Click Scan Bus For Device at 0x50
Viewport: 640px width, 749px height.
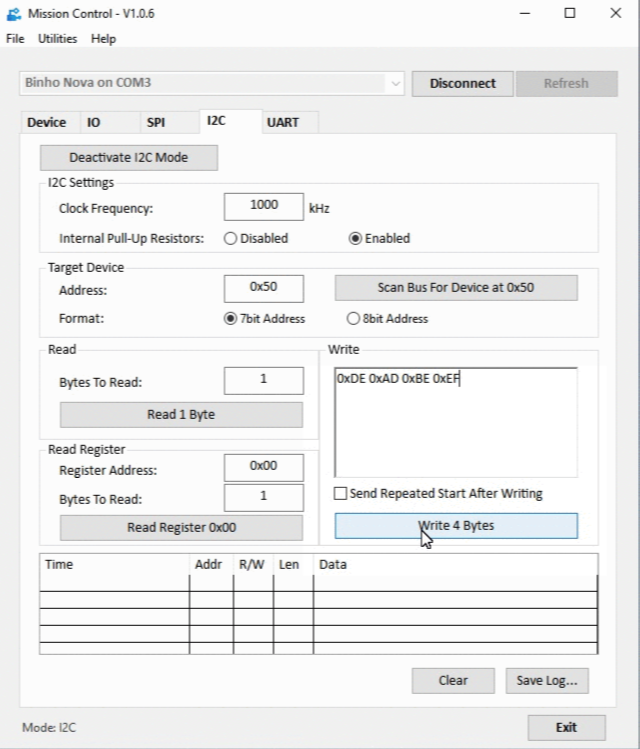456,288
